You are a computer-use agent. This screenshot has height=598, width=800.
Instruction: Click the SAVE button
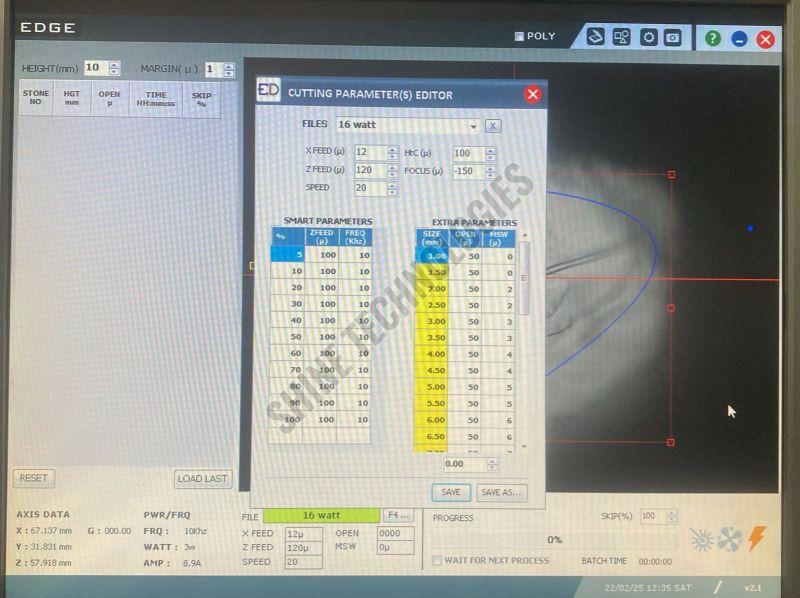[451, 492]
